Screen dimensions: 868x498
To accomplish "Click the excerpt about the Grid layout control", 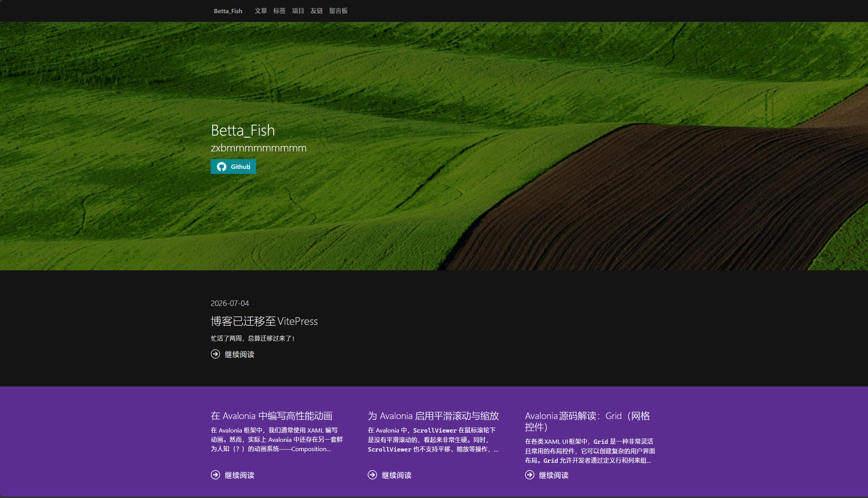I will (x=590, y=451).
